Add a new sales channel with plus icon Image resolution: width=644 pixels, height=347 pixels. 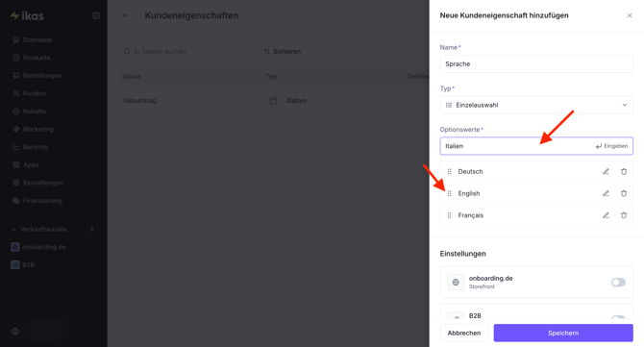point(92,229)
